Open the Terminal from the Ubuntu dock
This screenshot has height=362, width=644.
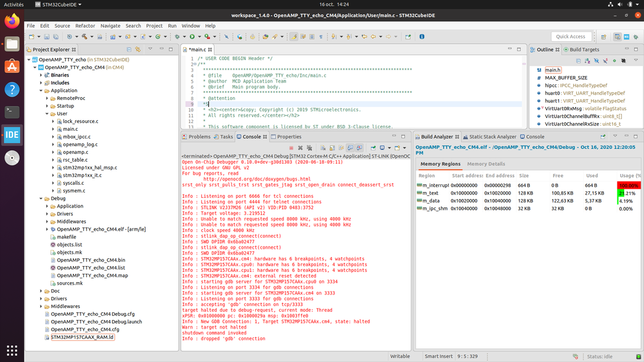coord(12,112)
